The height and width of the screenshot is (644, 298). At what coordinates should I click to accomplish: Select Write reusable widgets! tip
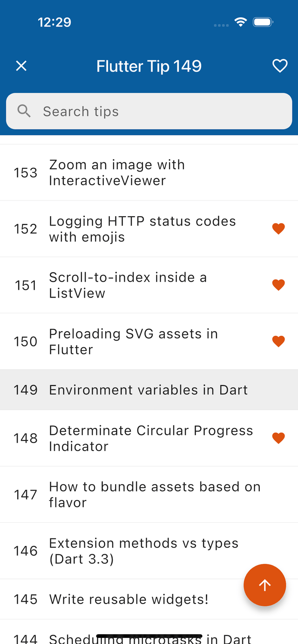click(x=129, y=599)
